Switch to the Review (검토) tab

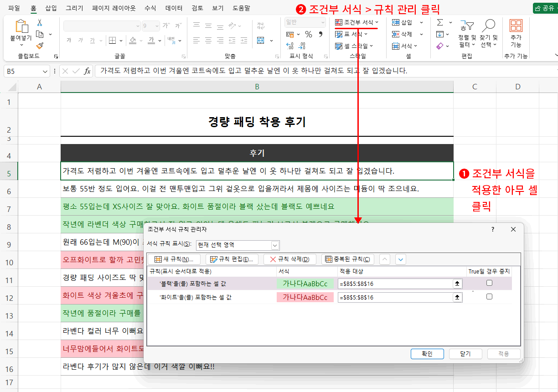point(197,8)
